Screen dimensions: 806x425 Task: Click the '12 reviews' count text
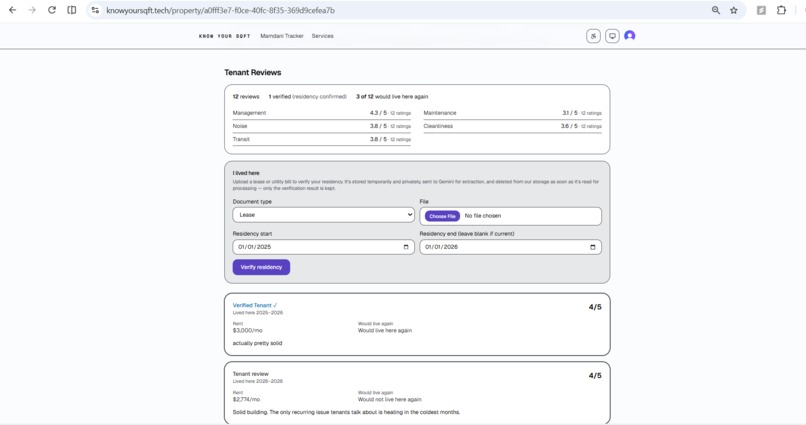click(246, 97)
